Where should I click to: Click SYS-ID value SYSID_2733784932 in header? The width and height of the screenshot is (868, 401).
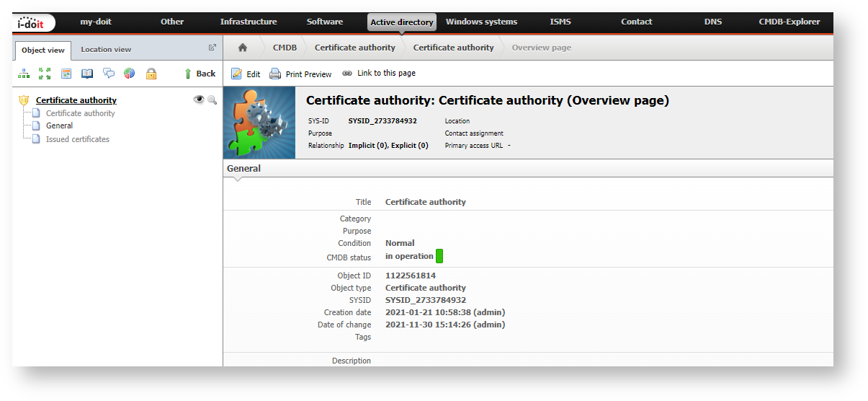pyautogui.click(x=382, y=121)
